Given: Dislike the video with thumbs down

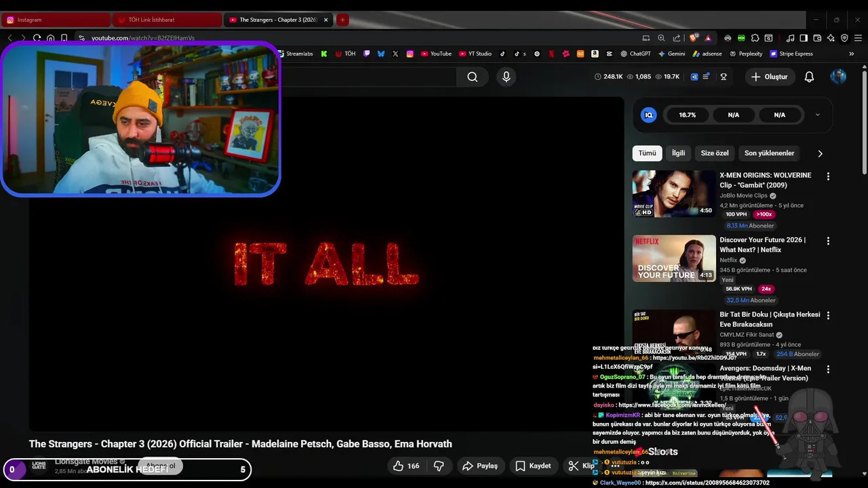Looking at the screenshot, I should point(439,466).
